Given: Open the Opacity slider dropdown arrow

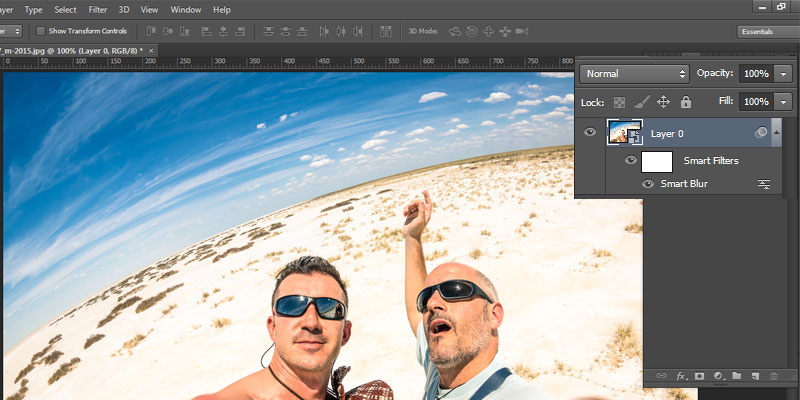Looking at the screenshot, I should tap(783, 74).
